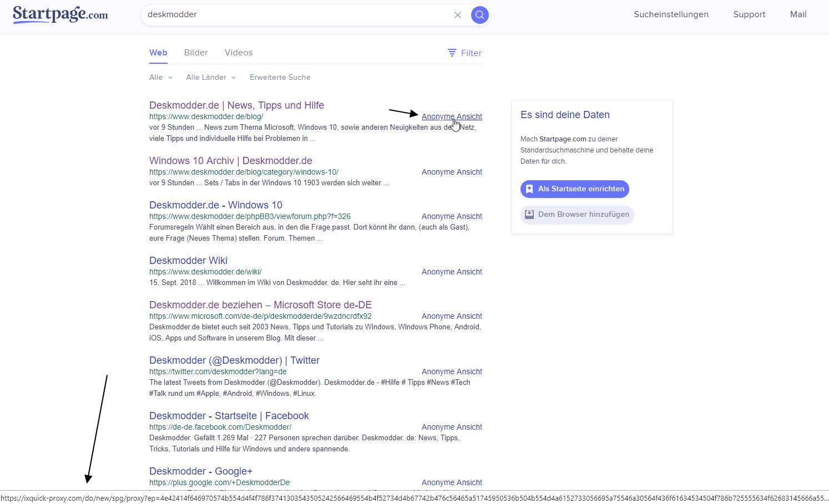Screen dimensions: 829x504
Task: Open Anonyme Ansicht for Microsoft Store result
Action: click(x=452, y=316)
